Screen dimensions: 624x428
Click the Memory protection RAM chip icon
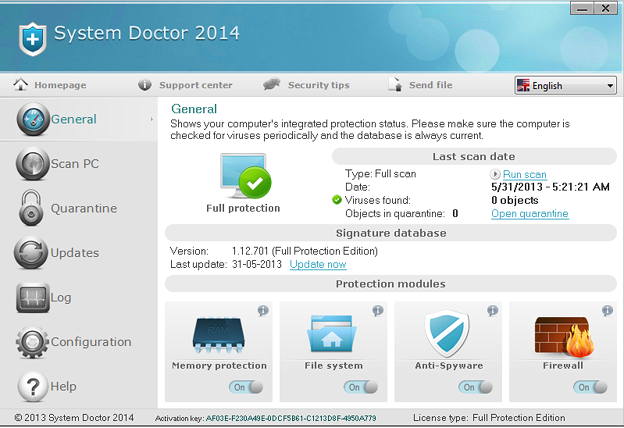[218, 335]
